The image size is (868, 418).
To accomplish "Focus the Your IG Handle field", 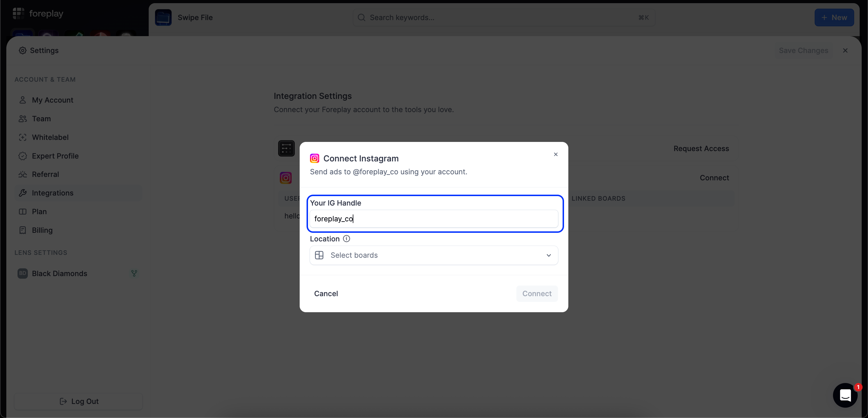I will coord(434,219).
